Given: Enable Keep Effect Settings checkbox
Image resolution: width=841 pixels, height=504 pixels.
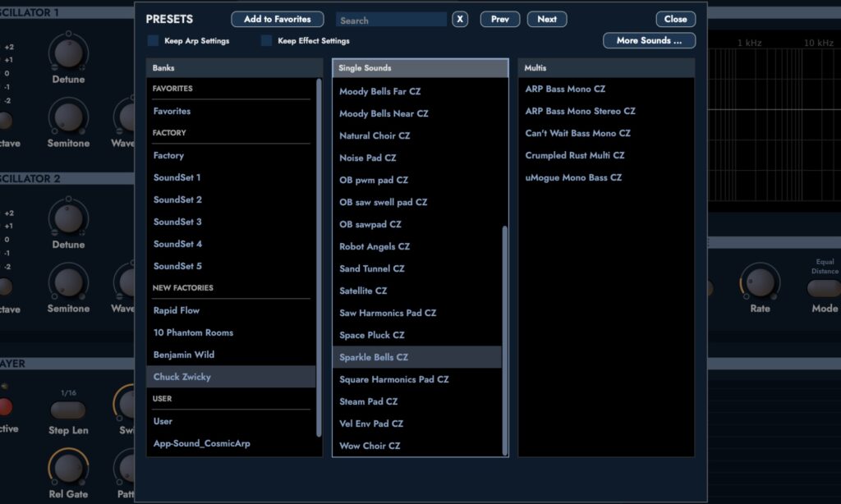Looking at the screenshot, I should coord(267,41).
